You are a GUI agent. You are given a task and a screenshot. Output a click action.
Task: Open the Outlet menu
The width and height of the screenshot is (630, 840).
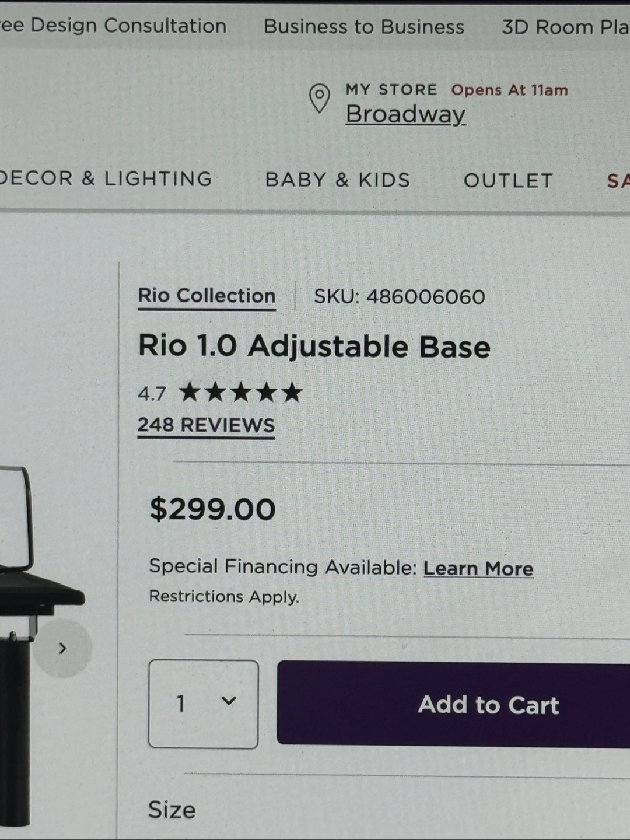[x=508, y=181]
